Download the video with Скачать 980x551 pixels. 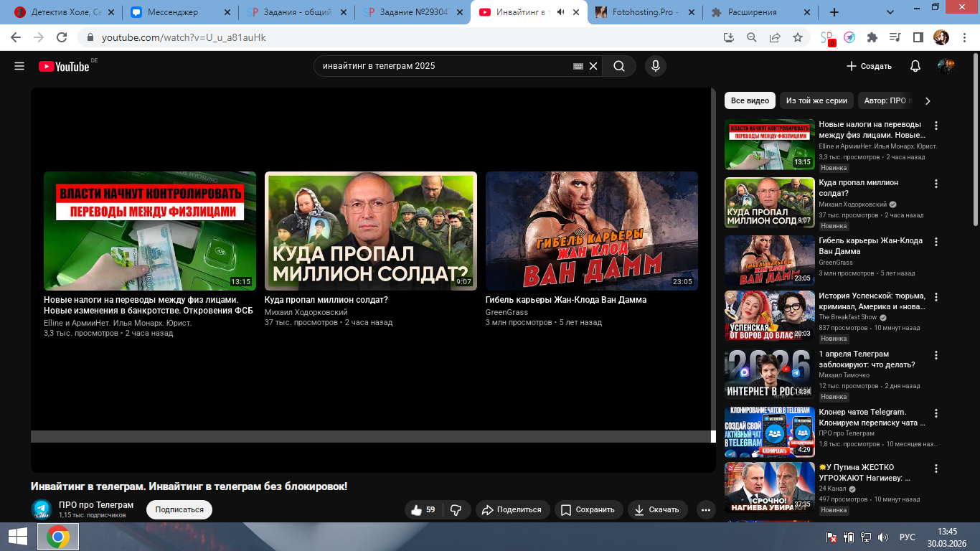[657, 510]
